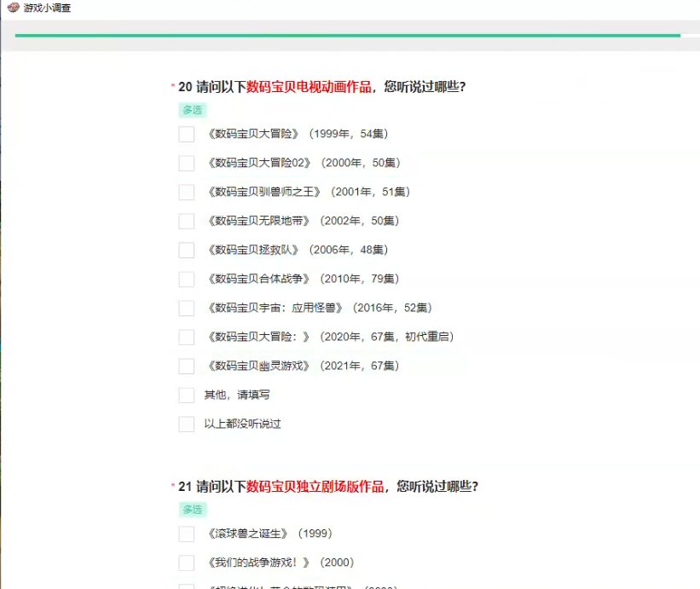Click the green survey progress bar
Viewport: 700px width, 589px height.
pyautogui.click(x=348, y=35)
